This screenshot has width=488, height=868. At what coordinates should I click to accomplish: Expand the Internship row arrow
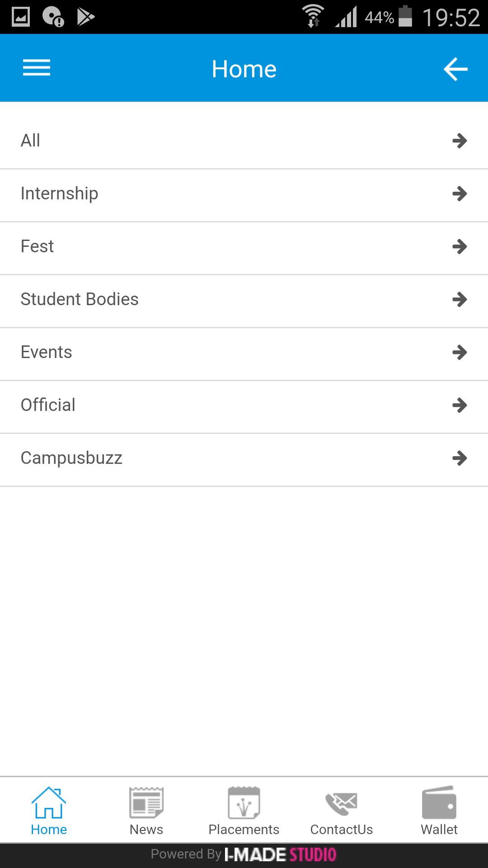pos(460,194)
